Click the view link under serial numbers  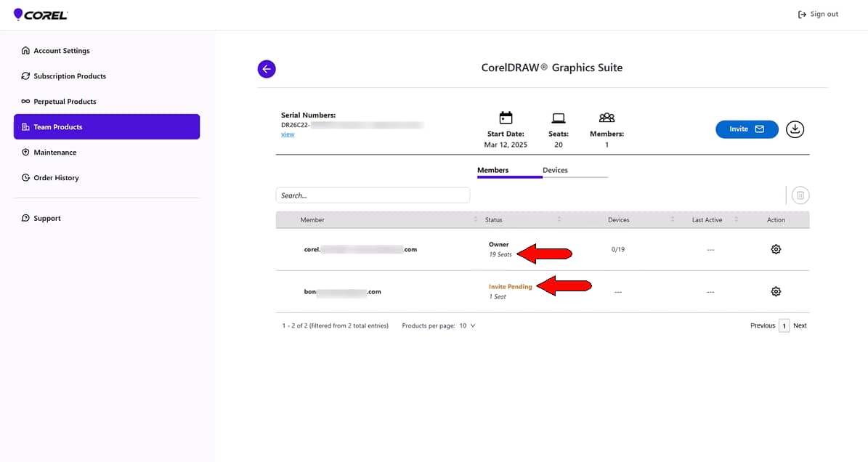(x=288, y=134)
